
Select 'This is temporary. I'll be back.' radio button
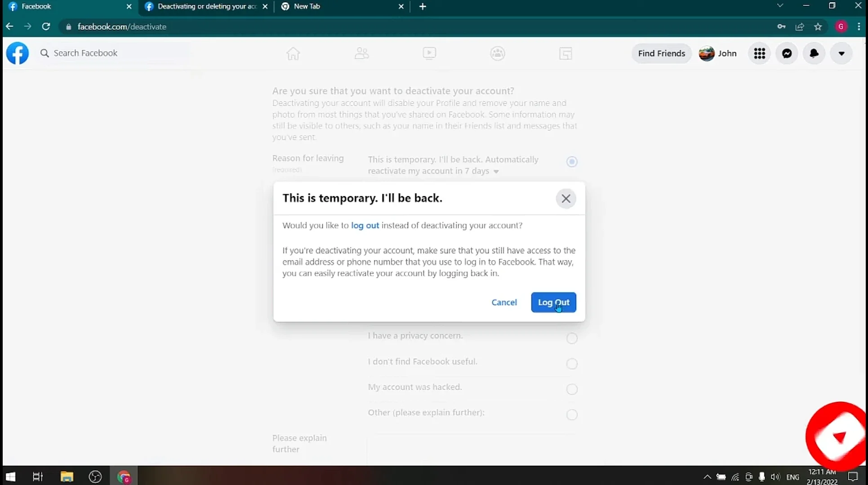coord(572,162)
